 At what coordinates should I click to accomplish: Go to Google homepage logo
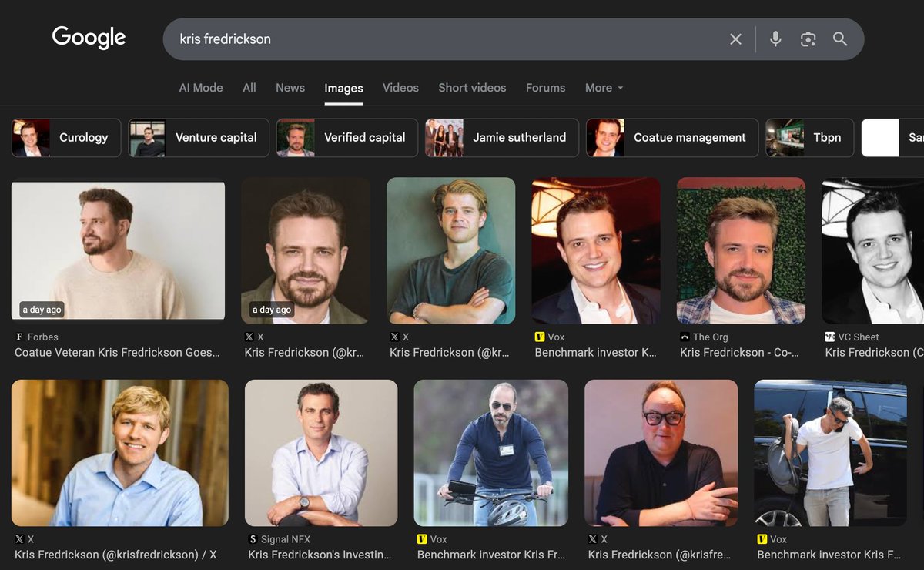tap(89, 38)
